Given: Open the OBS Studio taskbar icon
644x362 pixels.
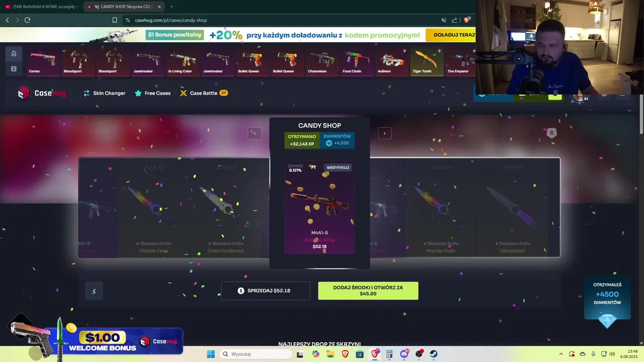Looking at the screenshot, I should point(419,354).
